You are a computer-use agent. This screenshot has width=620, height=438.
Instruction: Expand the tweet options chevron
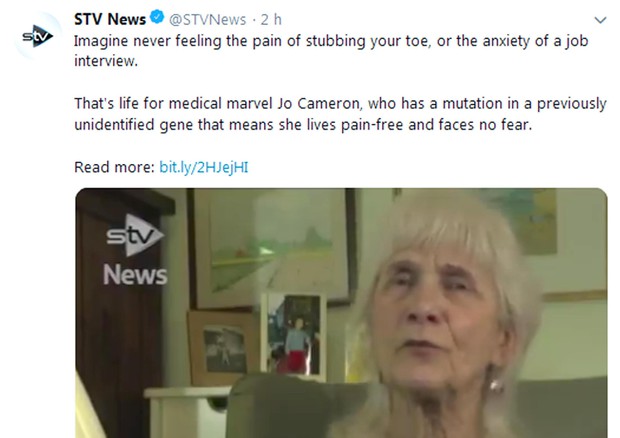coord(600,20)
